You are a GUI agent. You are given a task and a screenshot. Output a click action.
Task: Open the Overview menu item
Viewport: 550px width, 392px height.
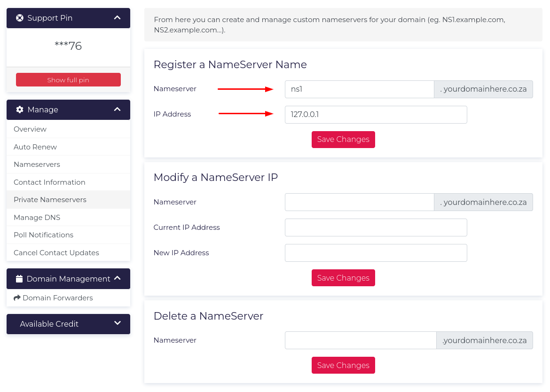click(x=30, y=129)
